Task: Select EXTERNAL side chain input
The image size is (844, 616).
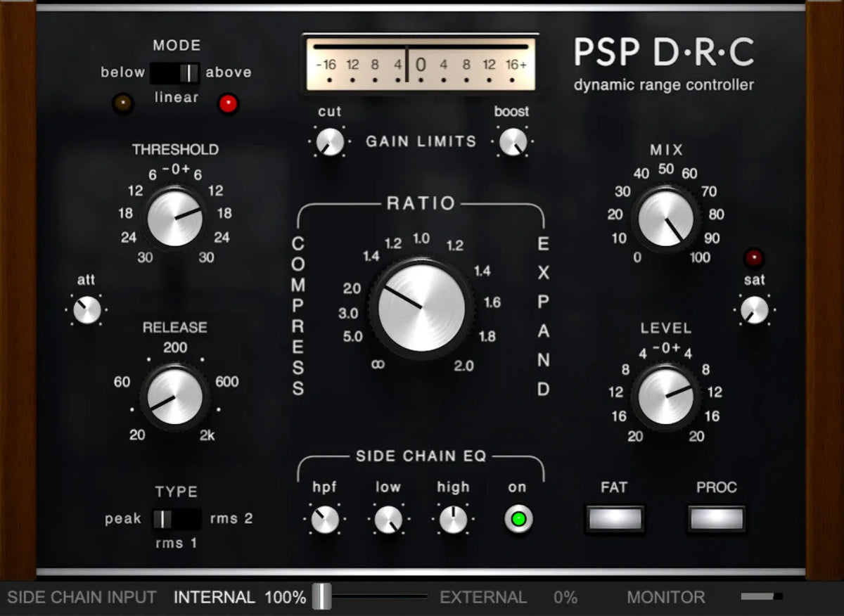Action: 483,597
